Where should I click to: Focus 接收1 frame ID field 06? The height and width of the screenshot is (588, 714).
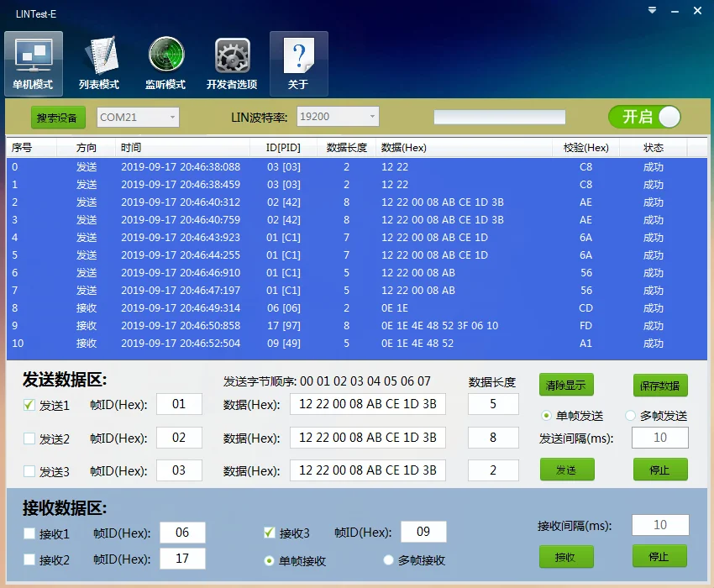(182, 533)
